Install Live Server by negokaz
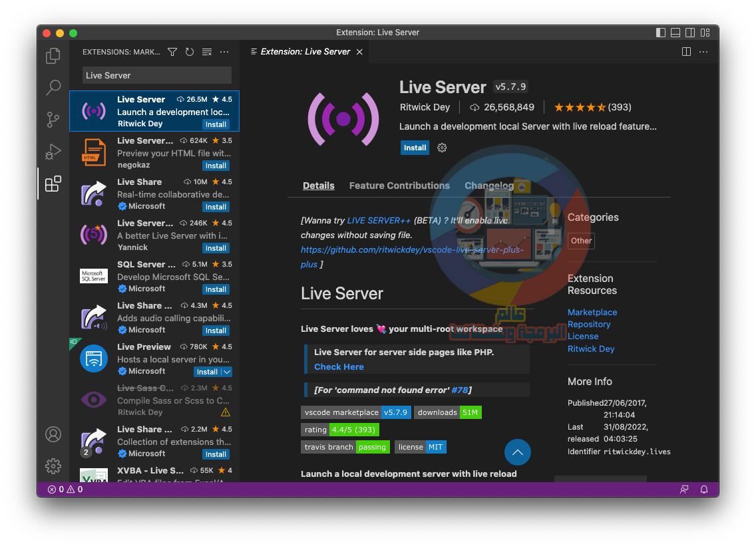Screen dimensions: 756x546 click(216, 166)
